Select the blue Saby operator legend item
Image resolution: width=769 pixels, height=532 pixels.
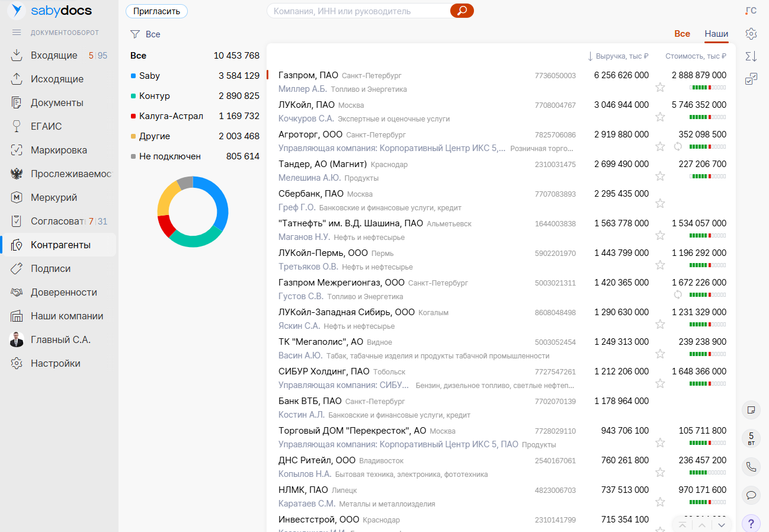[149, 76]
